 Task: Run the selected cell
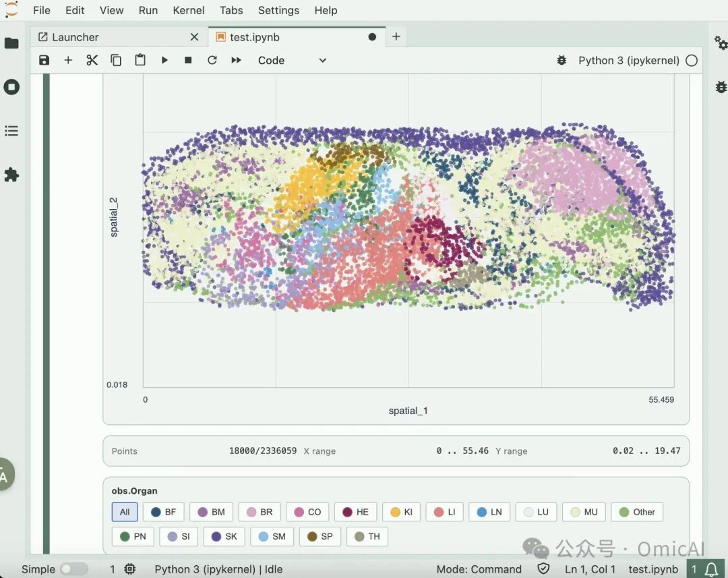point(164,61)
